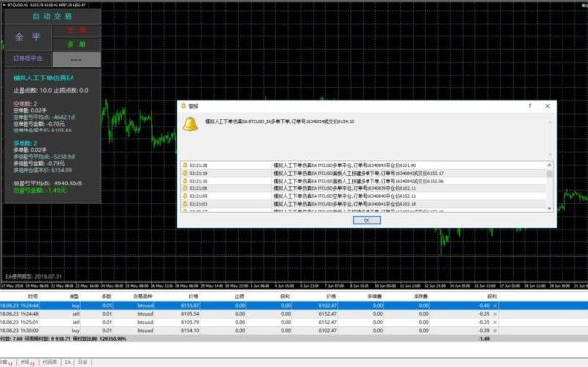Click OK to dismiss the alert dialog
This screenshot has height=367, width=588.
(x=367, y=220)
